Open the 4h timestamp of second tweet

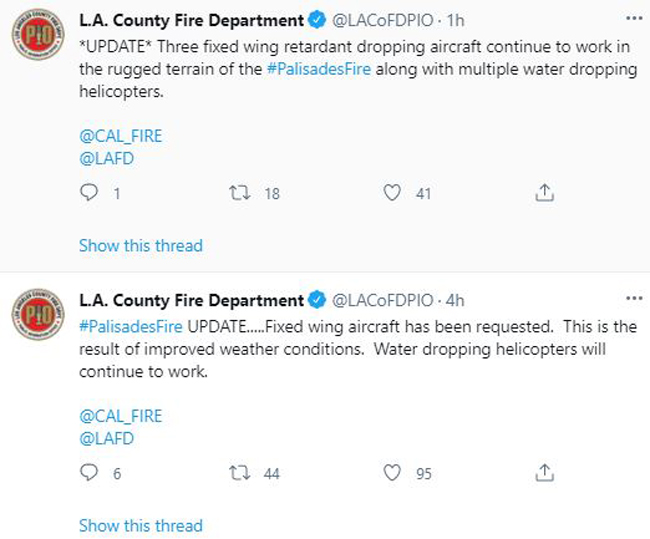[x=455, y=300]
